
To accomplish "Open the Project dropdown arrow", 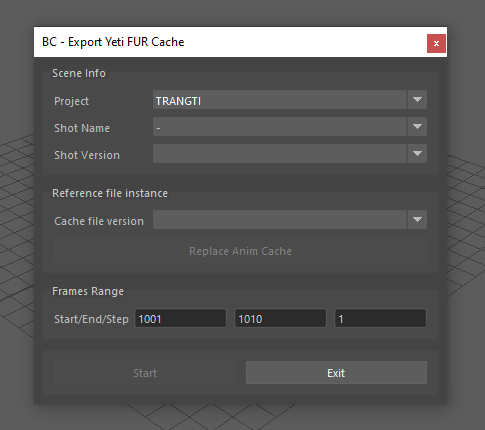I will pyautogui.click(x=417, y=100).
